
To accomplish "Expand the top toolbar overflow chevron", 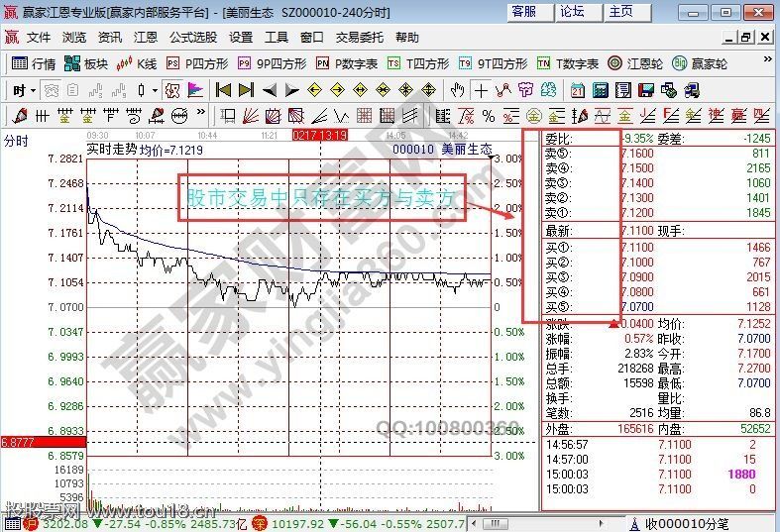I will [767, 59].
